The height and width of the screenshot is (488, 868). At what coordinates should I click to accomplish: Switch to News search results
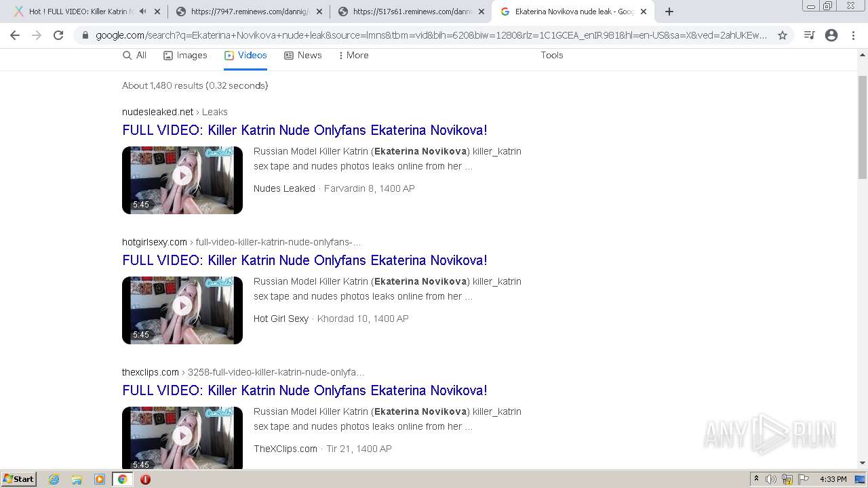(303, 56)
